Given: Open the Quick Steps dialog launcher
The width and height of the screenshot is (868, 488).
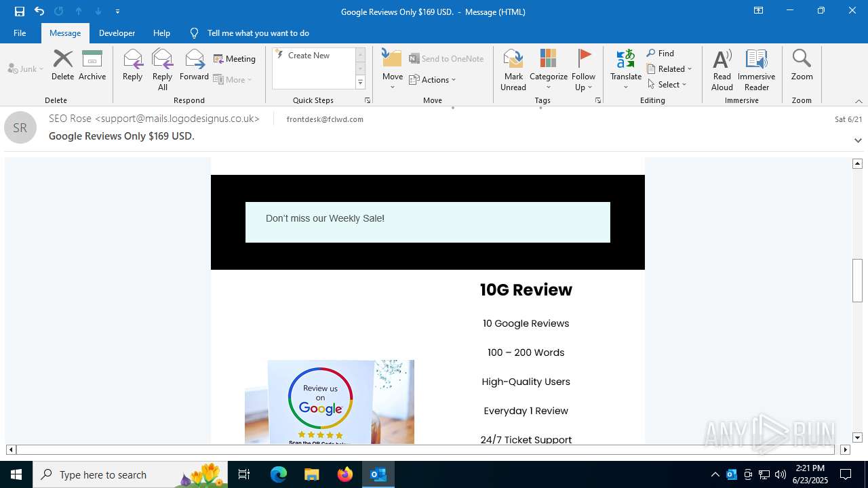Looking at the screenshot, I should 368,100.
